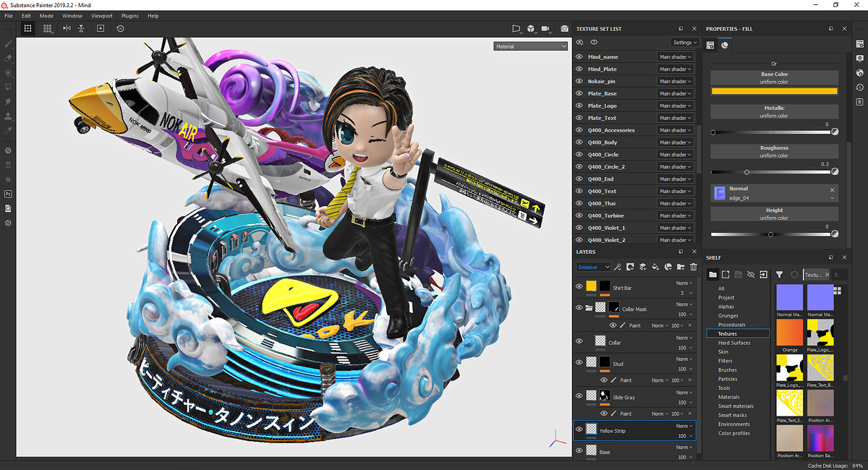Open the Help menu
The width and height of the screenshot is (868, 470).
153,15
